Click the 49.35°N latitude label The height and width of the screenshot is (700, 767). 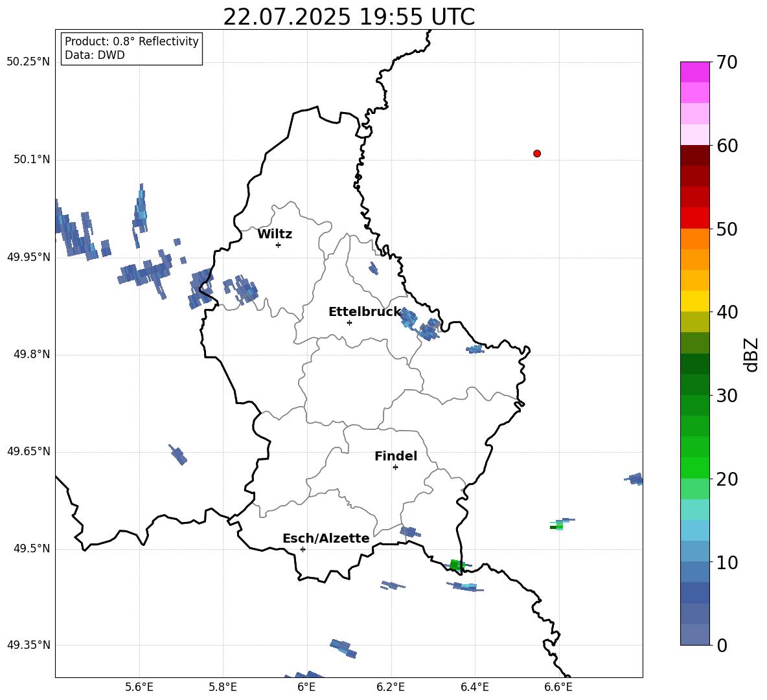click(x=28, y=645)
